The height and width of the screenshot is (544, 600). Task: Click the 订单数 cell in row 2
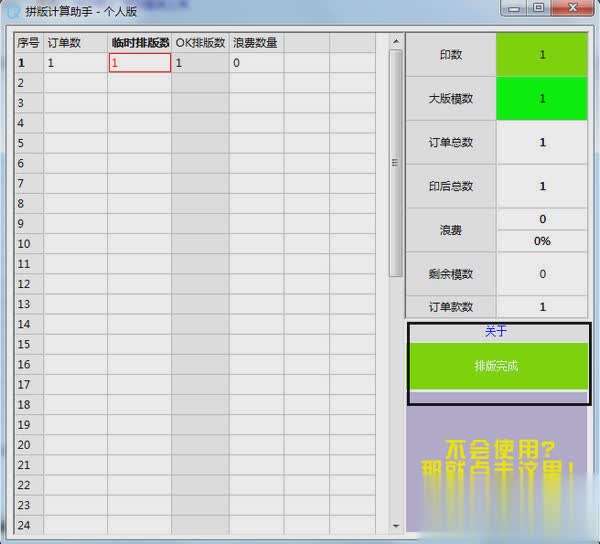[75, 83]
